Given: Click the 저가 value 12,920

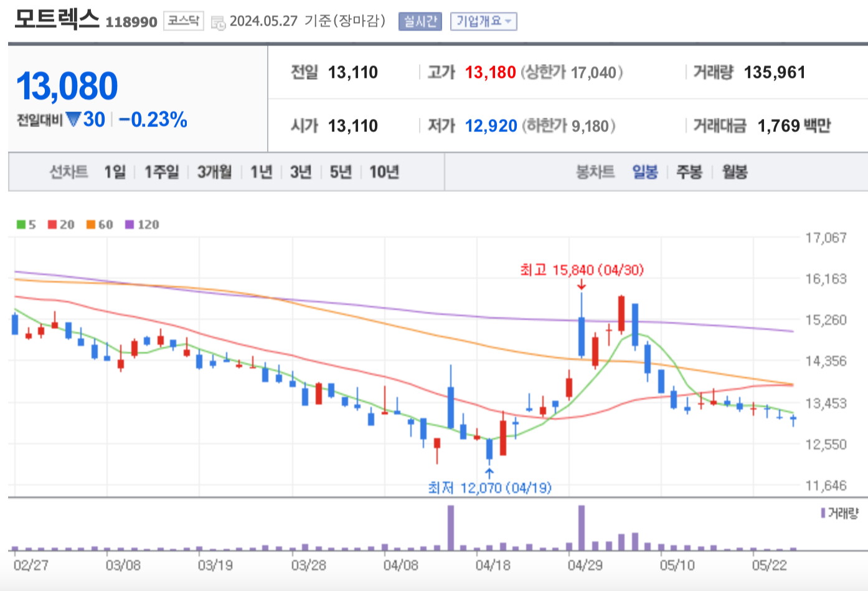Looking at the screenshot, I should click(x=491, y=126).
